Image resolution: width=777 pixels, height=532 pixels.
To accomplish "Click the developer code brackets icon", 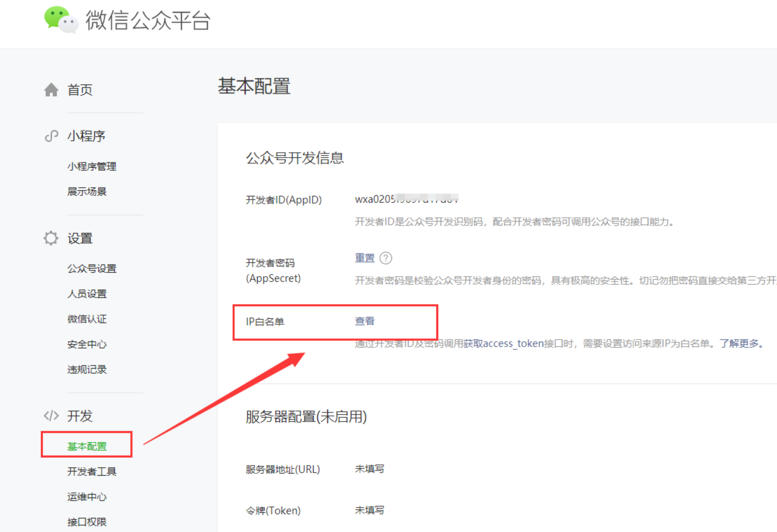I will tap(51, 415).
